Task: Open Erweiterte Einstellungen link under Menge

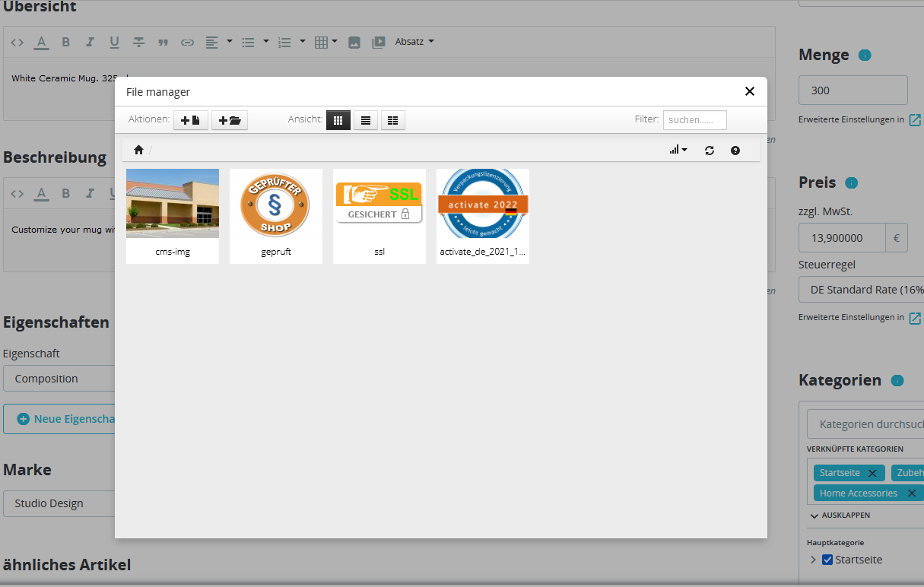Action: [x=859, y=119]
